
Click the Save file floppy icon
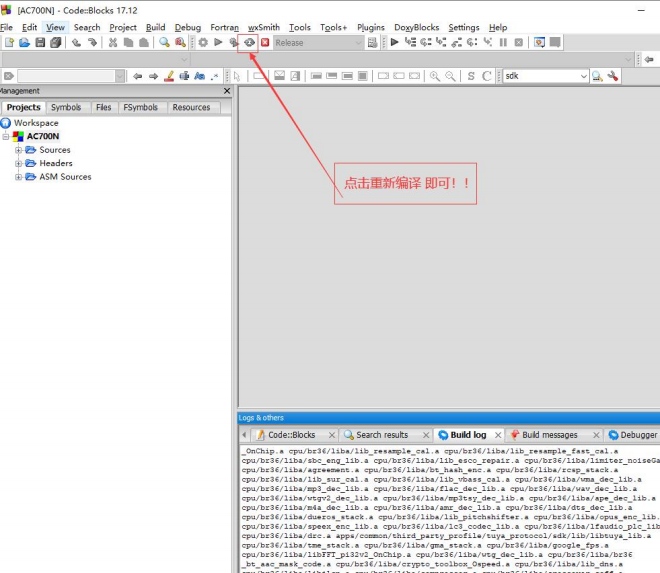[x=40, y=43]
